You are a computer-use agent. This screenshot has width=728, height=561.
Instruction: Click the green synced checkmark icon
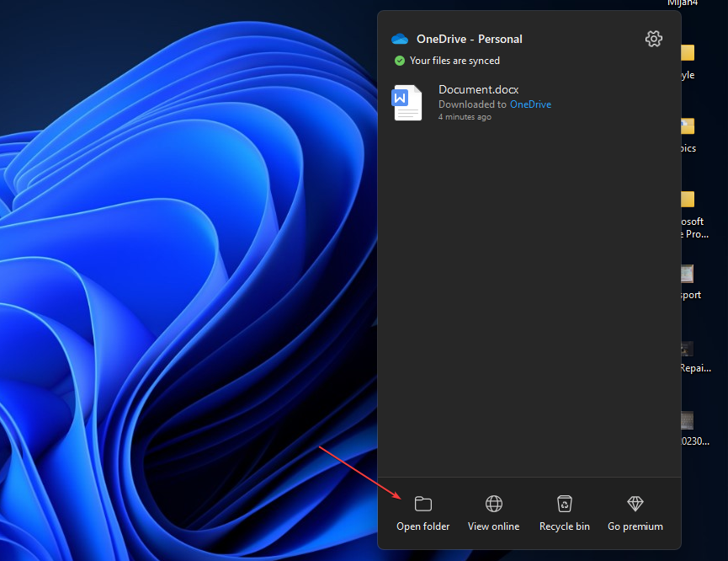point(400,61)
